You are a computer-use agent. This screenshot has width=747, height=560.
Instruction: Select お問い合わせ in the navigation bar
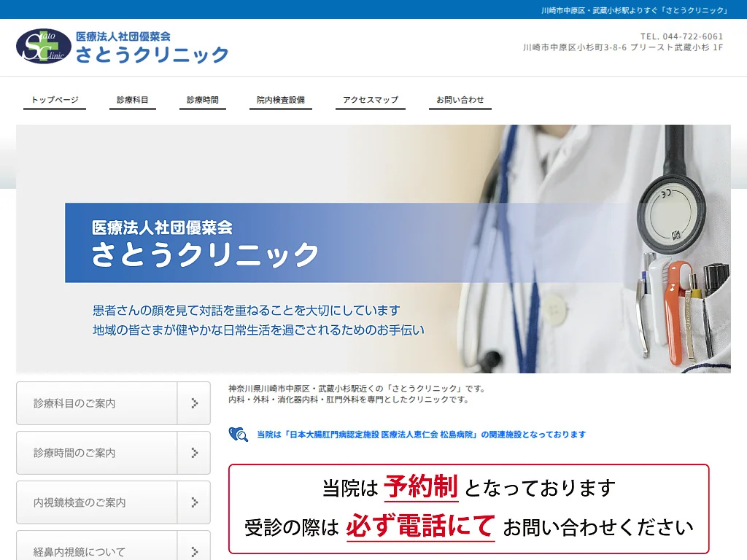click(x=459, y=99)
